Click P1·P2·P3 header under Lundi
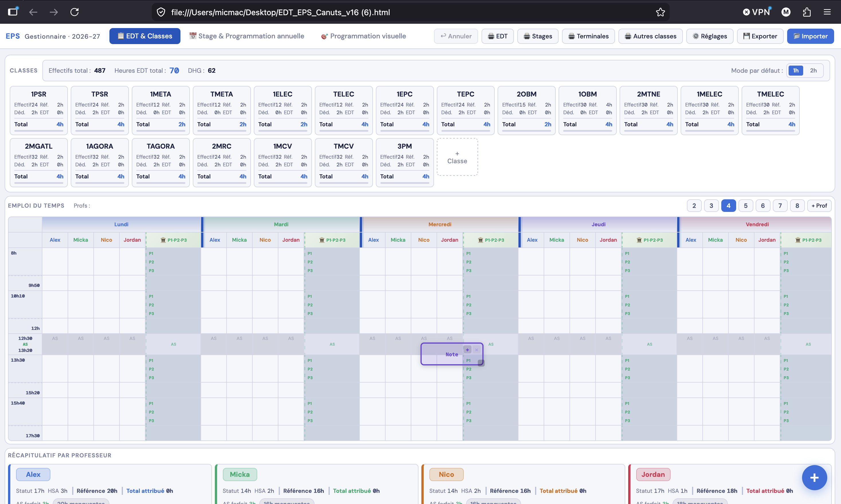Viewport: 841px width, 504px height. [174, 240]
